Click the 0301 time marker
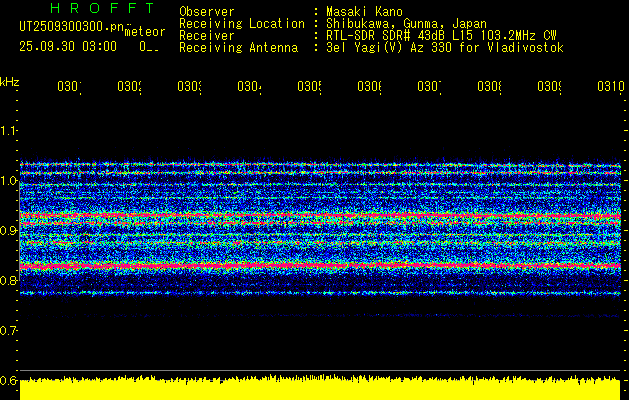 (69, 86)
